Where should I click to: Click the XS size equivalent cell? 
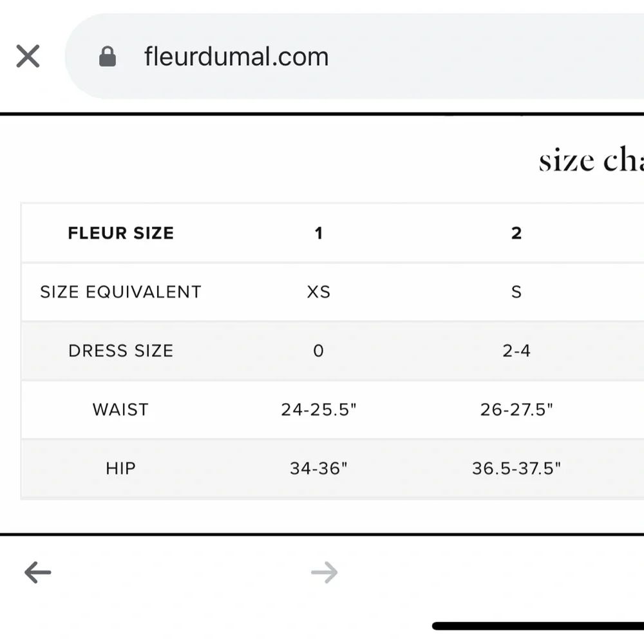(x=319, y=292)
